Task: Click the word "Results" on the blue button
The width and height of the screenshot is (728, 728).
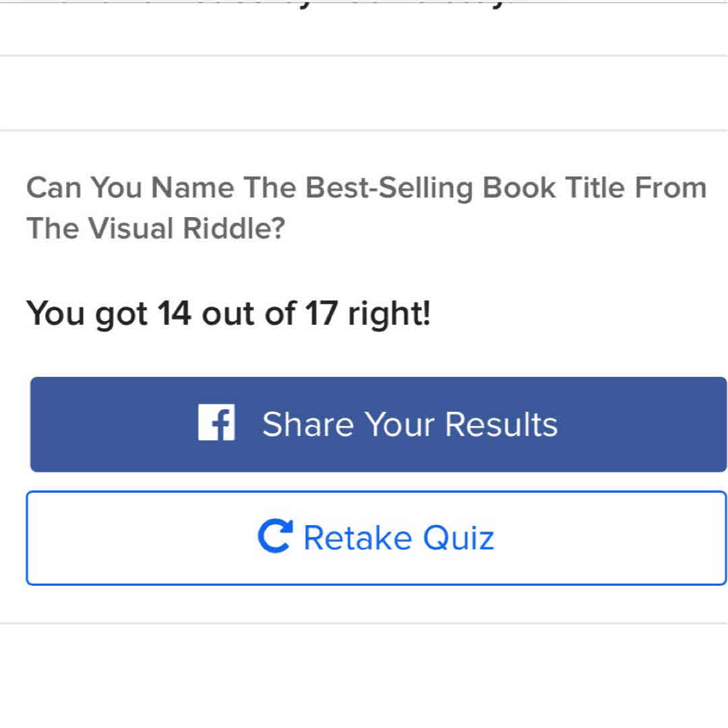Action: click(x=502, y=424)
